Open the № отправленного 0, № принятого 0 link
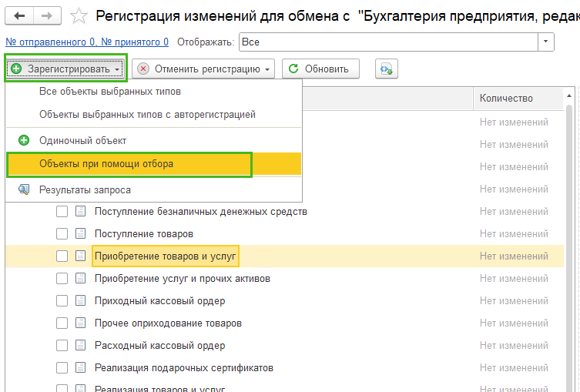Viewport: 580px width, 392px height. point(87,42)
